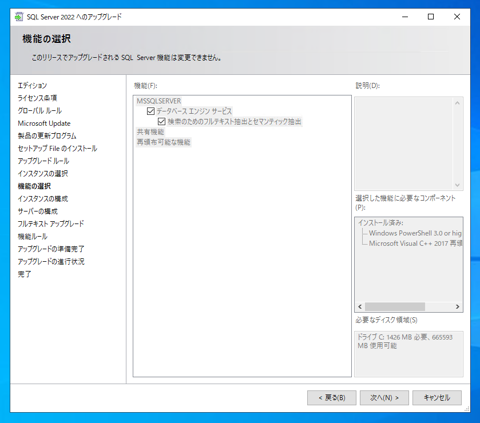
Task: Select the MSSQLSERVER tree node
Action: [159, 101]
